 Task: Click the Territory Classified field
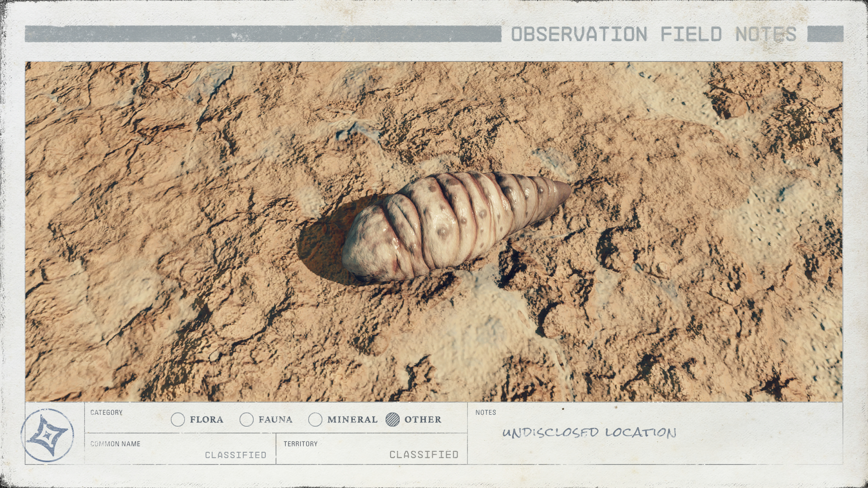pos(372,449)
